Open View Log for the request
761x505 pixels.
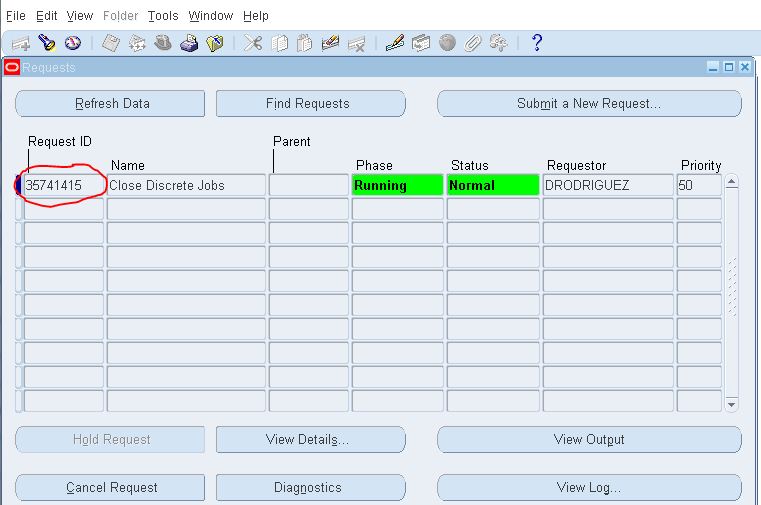point(589,488)
